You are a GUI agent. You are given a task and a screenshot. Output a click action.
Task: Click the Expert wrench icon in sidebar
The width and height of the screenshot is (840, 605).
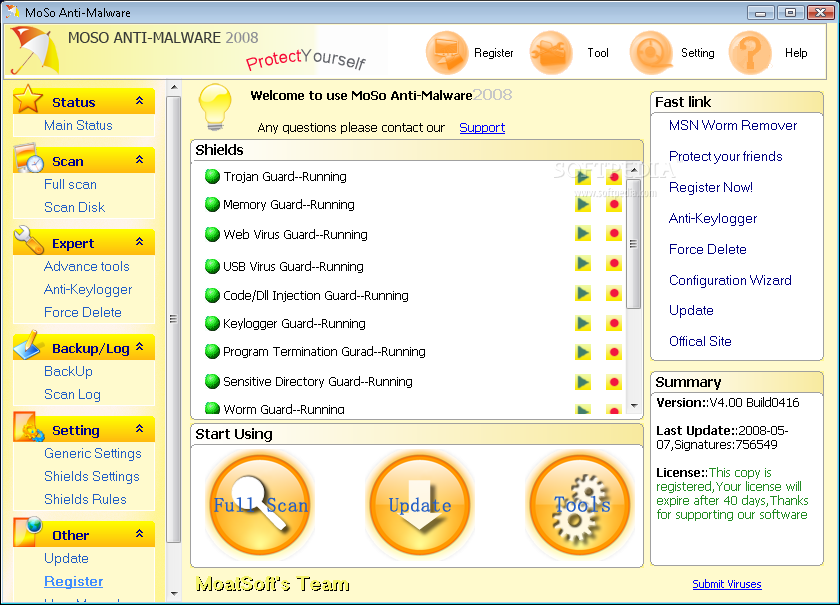tap(29, 240)
